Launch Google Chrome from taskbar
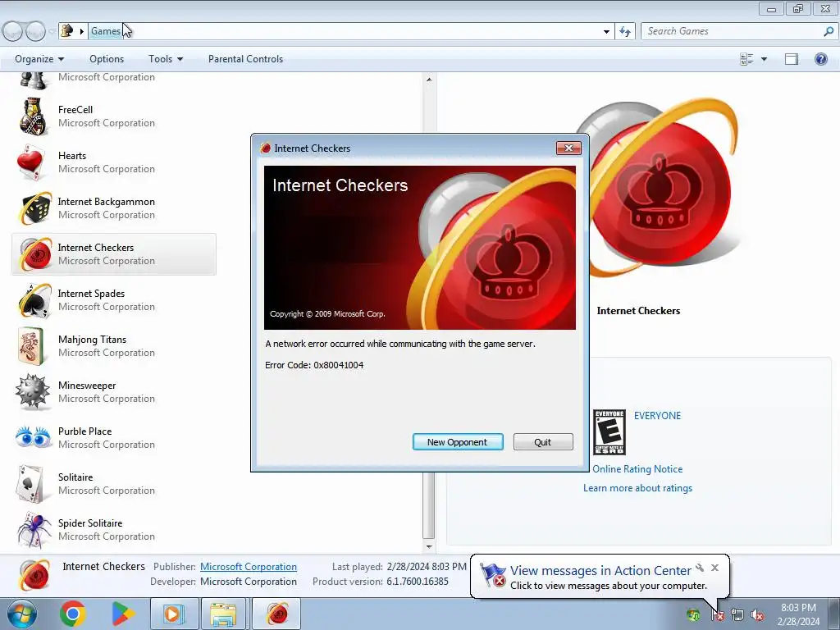This screenshot has height=630, width=840. point(73,614)
